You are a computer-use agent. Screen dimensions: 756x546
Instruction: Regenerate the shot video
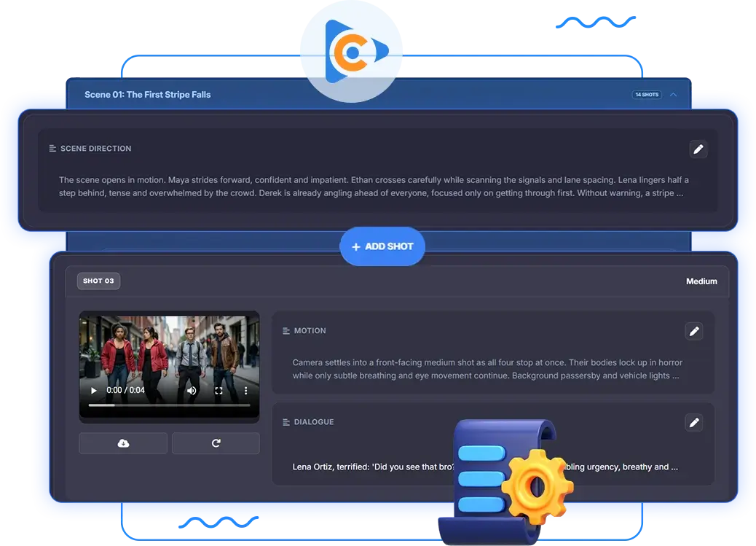pyautogui.click(x=216, y=443)
